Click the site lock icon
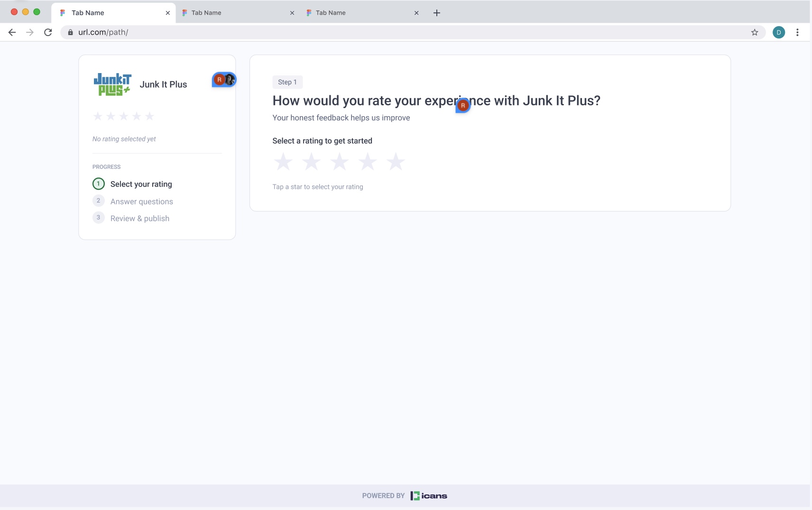Screen dimensions: 812x510 click(70, 32)
